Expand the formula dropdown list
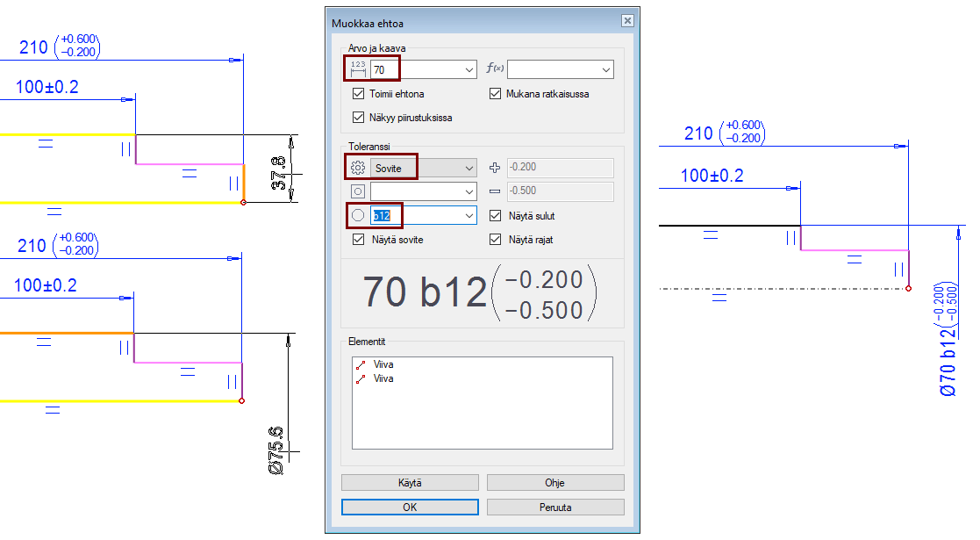 tap(605, 69)
